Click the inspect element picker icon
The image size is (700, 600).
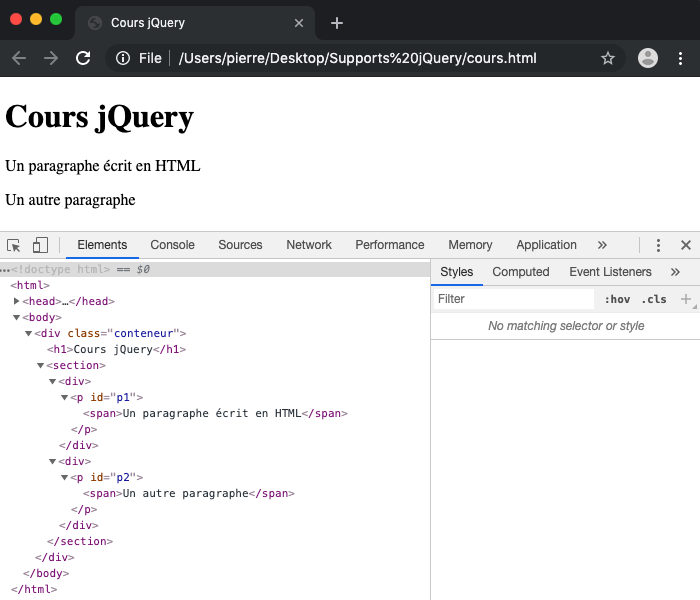coord(14,245)
